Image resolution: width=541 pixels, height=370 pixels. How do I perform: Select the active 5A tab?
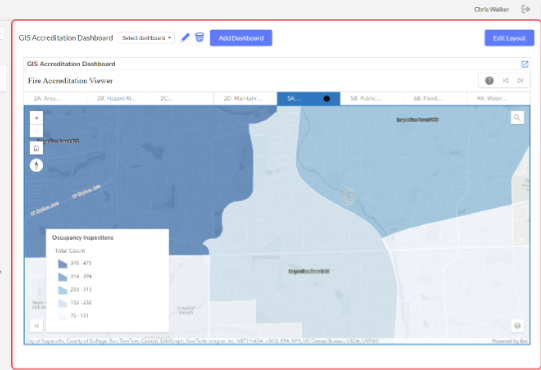coord(308,99)
